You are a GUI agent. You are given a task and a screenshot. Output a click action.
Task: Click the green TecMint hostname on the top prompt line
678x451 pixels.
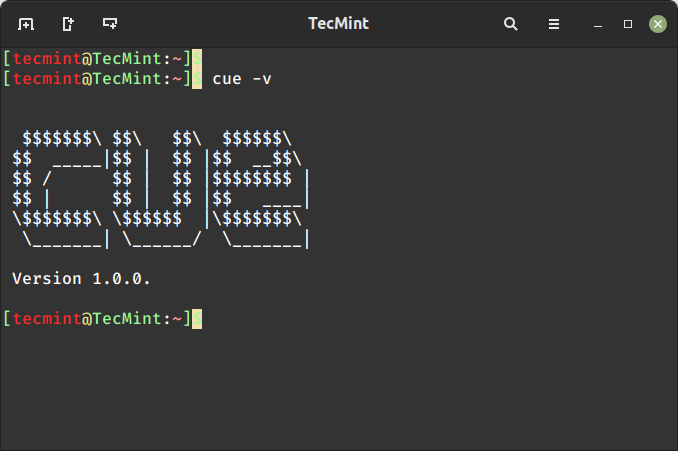[127, 58]
